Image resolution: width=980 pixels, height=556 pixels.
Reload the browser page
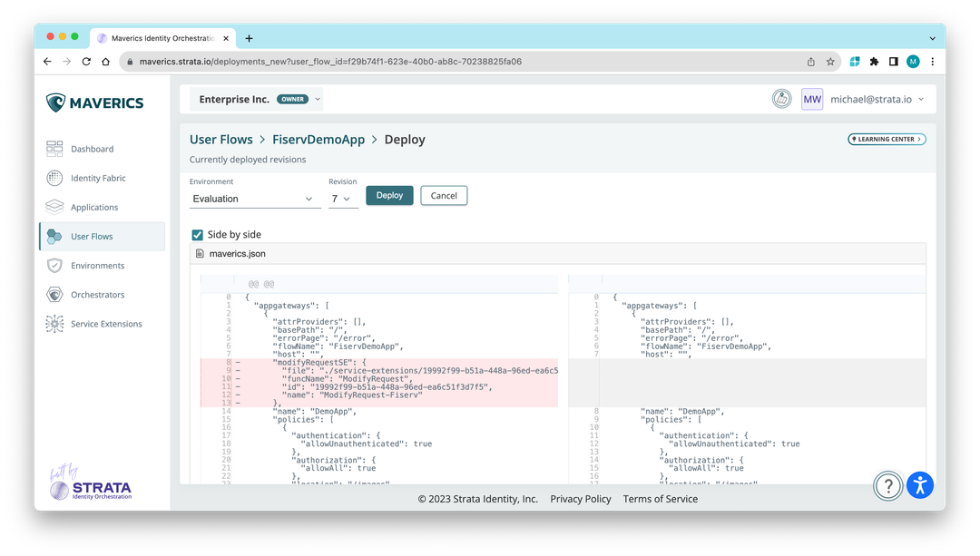coord(86,61)
